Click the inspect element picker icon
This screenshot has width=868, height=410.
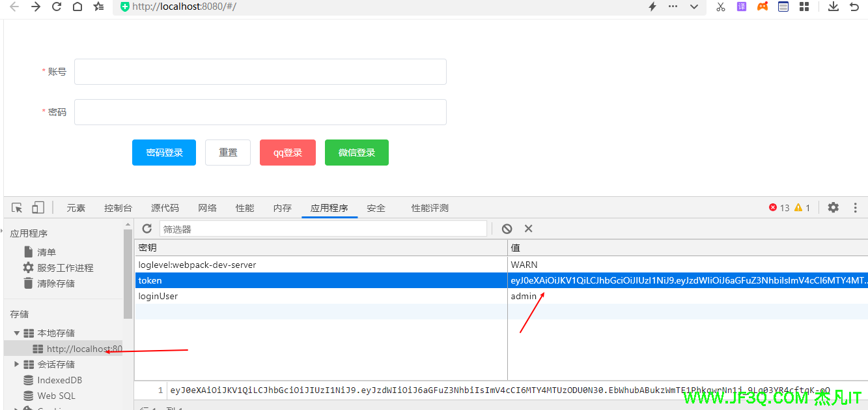point(18,208)
